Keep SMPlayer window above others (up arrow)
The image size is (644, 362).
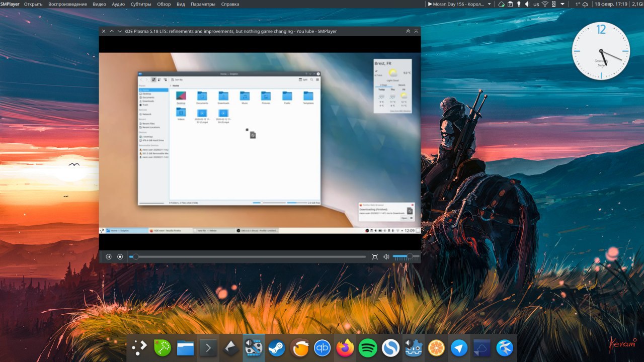pyautogui.click(x=112, y=31)
